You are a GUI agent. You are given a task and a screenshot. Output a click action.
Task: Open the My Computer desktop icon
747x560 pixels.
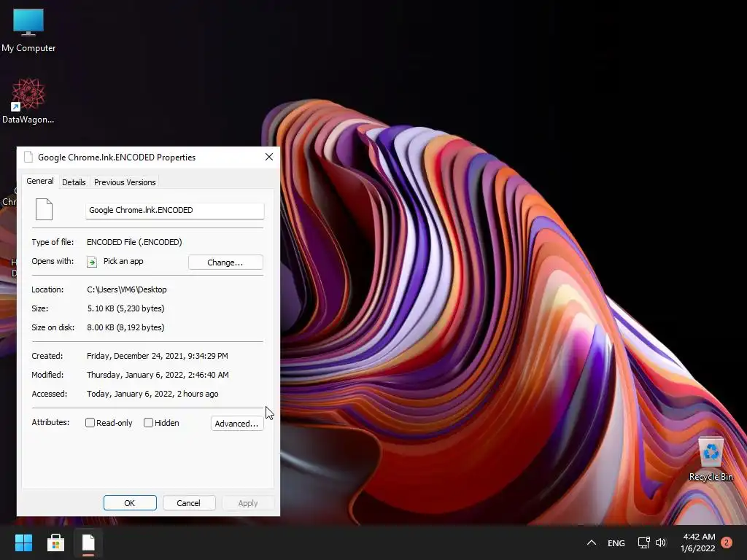[28, 31]
